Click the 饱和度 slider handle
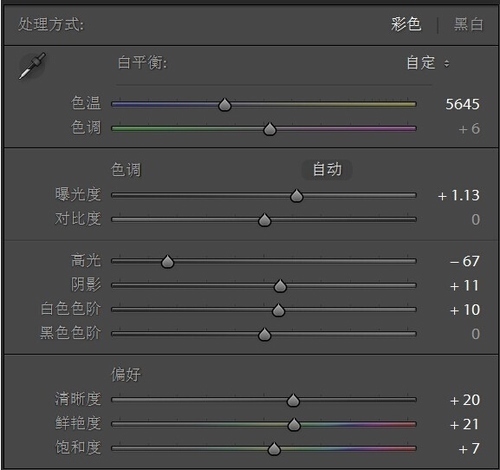The image size is (500, 470). [x=274, y=449]
